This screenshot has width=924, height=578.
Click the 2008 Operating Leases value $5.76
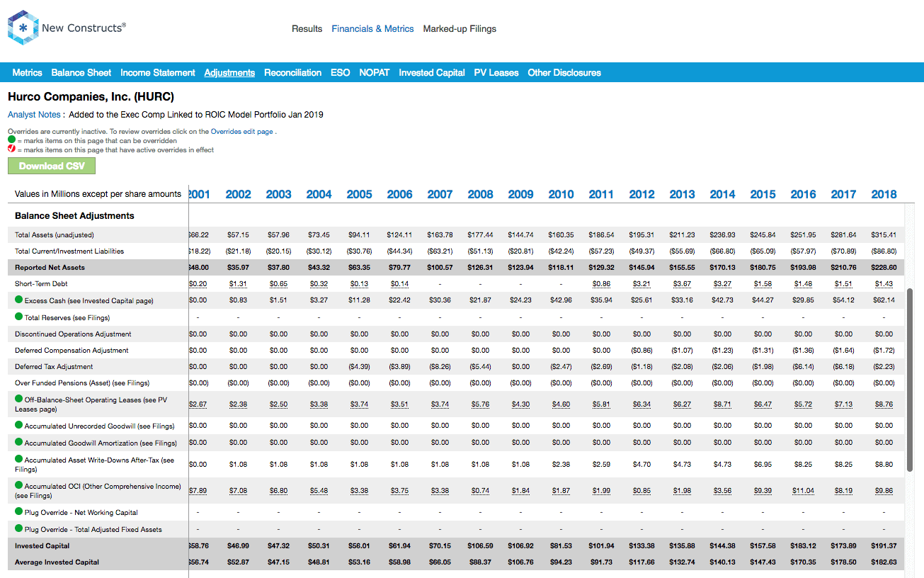tap(481, 404)
